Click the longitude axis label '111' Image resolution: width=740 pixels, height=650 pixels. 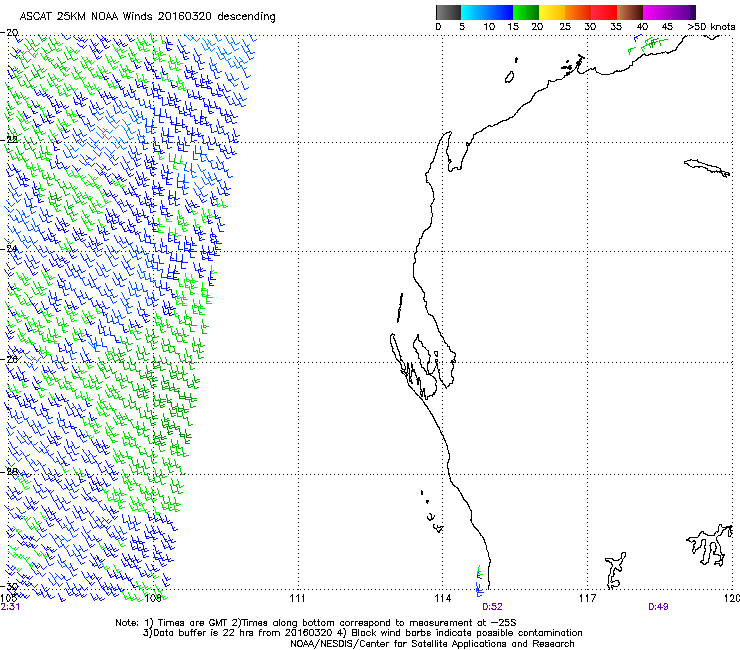[297, 599]
